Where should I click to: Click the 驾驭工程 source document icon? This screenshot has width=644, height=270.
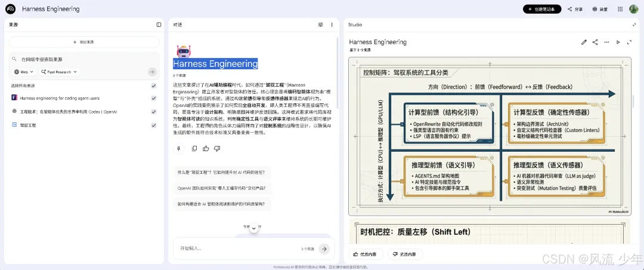[x=14, y=125]
